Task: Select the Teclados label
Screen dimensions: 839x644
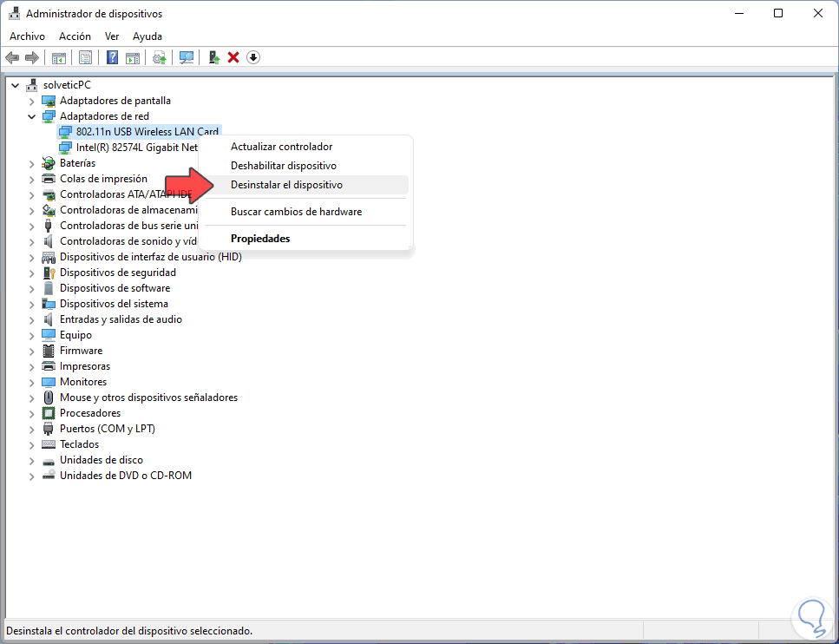Action: (x=79, y=444)
